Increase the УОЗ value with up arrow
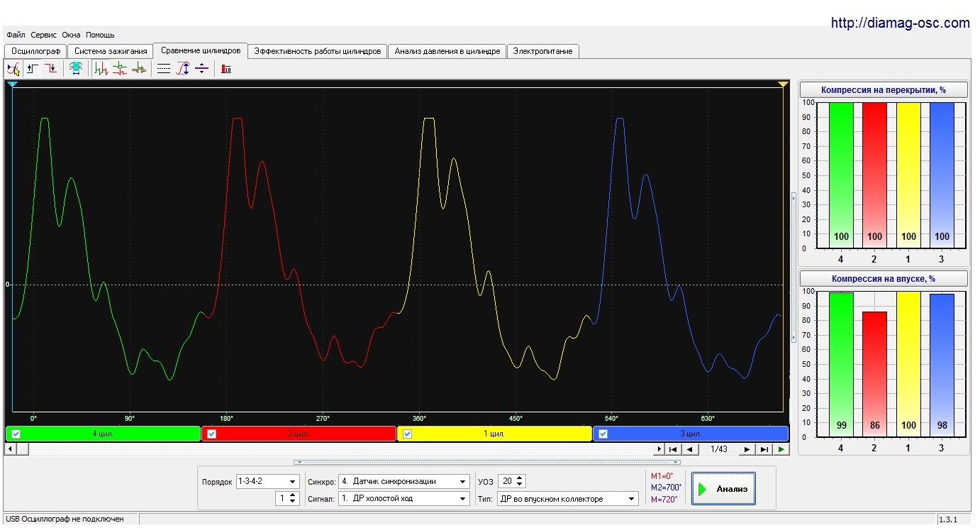 click(x=520, y=478)
